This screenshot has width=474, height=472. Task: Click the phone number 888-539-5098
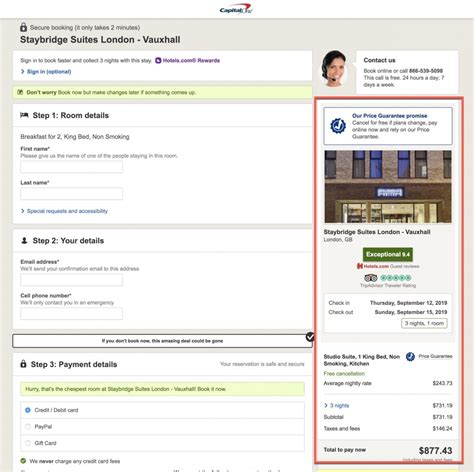426,71
